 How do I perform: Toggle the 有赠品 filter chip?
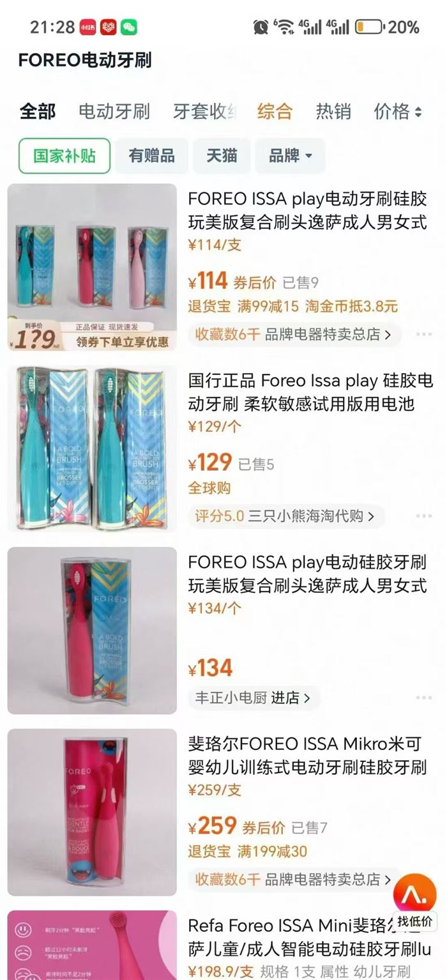pos(151,156)
